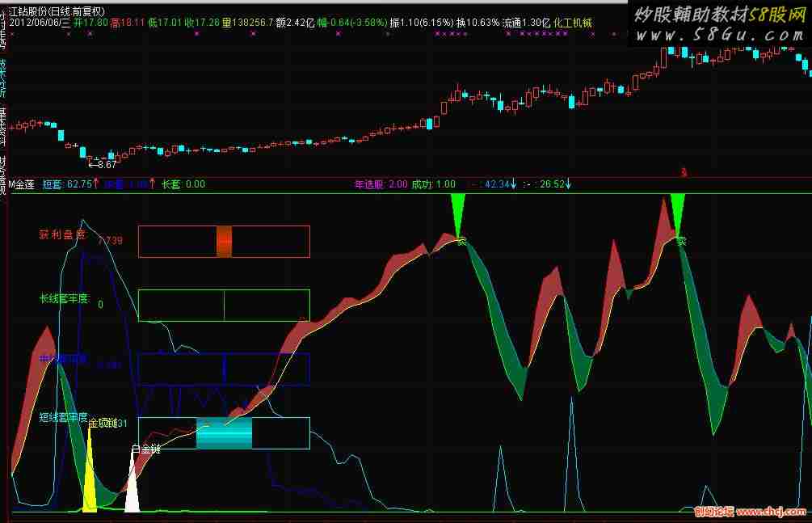Click the date 2012/06/06/三
Screen dimensions: 812x523
[40, 23]
